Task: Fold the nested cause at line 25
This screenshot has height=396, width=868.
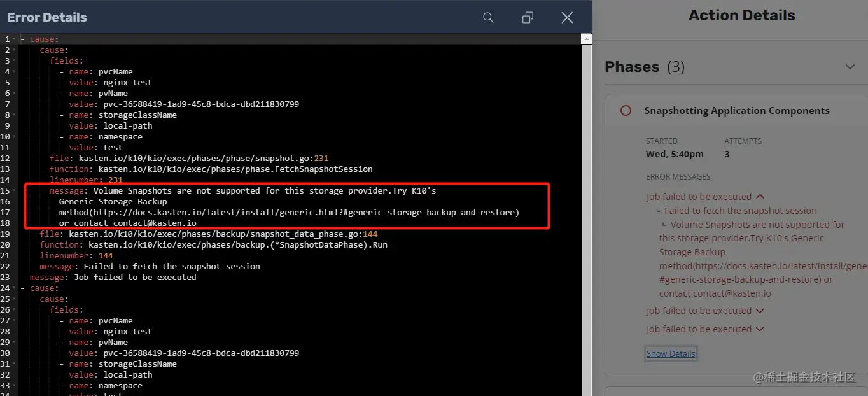Action: point(15,299)
